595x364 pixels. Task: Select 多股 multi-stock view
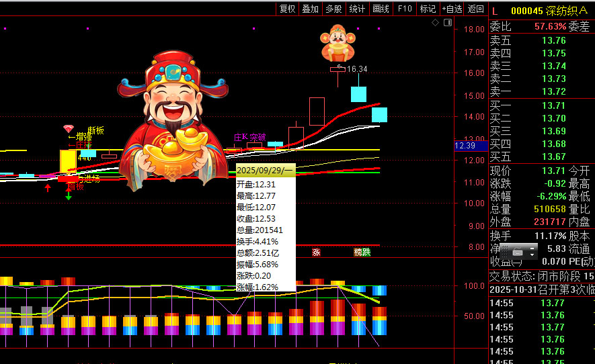(333, 9)
